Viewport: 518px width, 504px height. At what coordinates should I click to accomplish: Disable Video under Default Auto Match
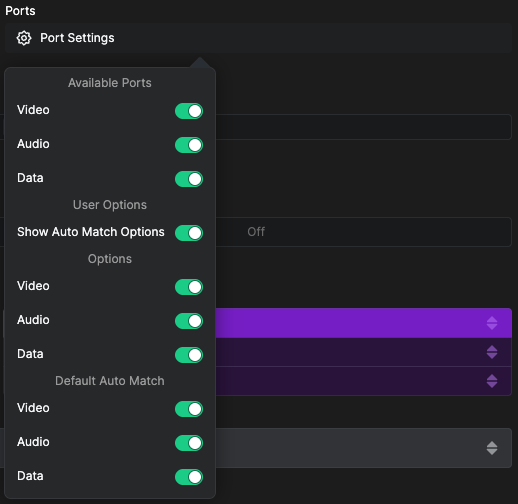[x=189, y=409]
